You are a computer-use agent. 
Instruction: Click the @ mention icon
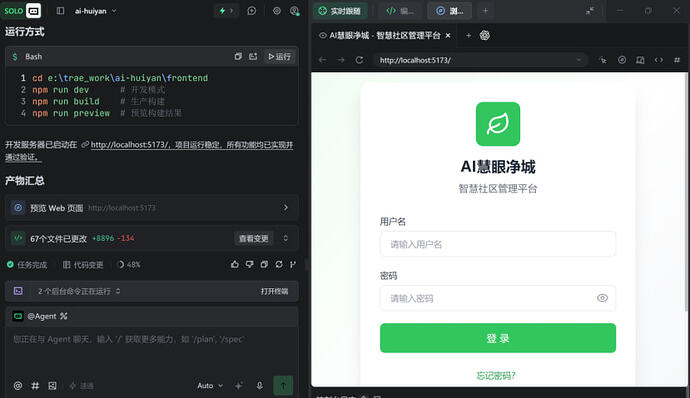[18, 386]
